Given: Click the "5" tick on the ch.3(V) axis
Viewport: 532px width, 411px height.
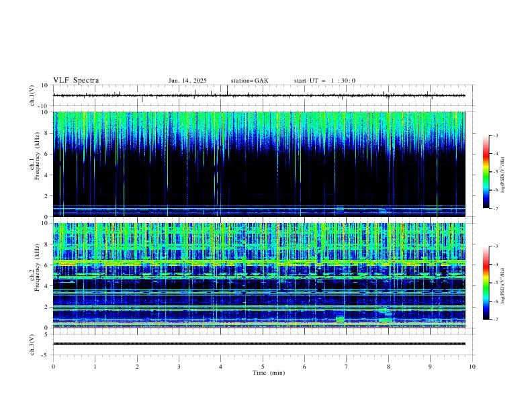Looking at the screenshot, I should coord(47,334).
